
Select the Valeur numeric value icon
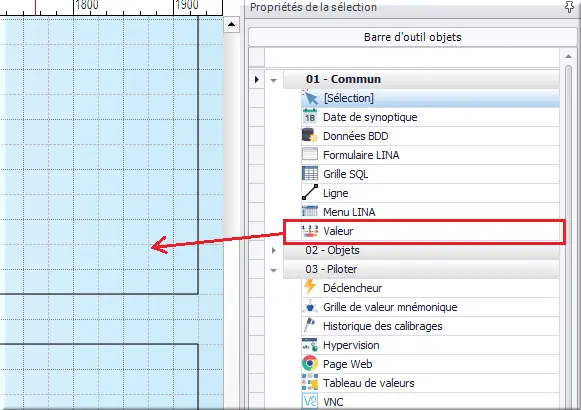point(310,231)
